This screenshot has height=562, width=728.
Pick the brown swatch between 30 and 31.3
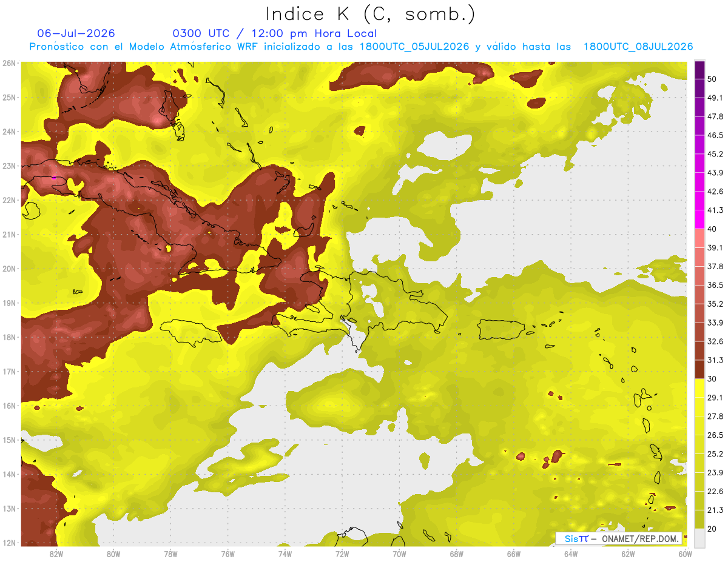click(699, 369)
